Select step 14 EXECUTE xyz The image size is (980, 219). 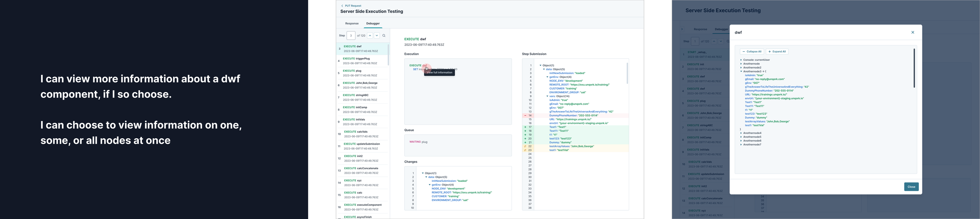click(363, 183)
